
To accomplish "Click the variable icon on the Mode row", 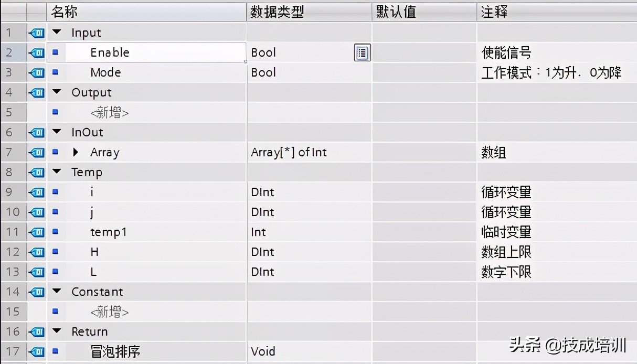I will [x=36, y=72].
